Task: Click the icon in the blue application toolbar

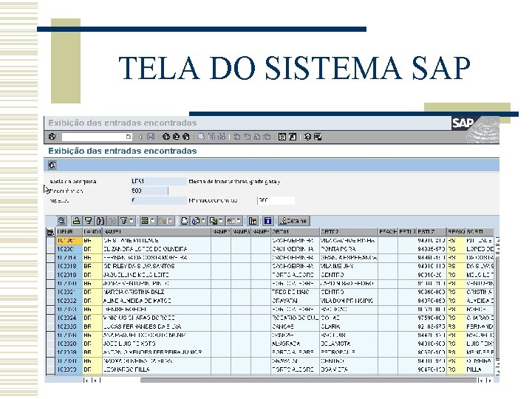Action: pyautogui.click(x=52, y=166)
